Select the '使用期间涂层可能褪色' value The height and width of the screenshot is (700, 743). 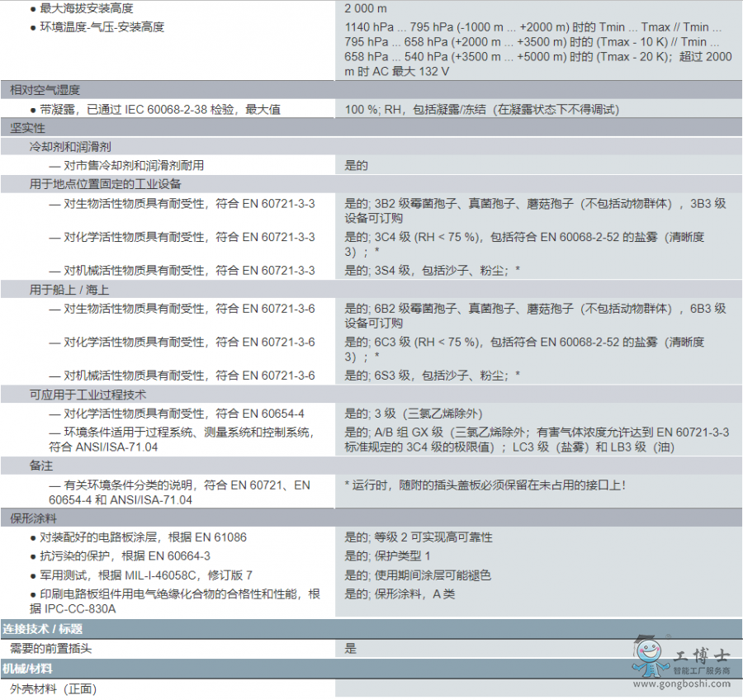tap(418, 575)
